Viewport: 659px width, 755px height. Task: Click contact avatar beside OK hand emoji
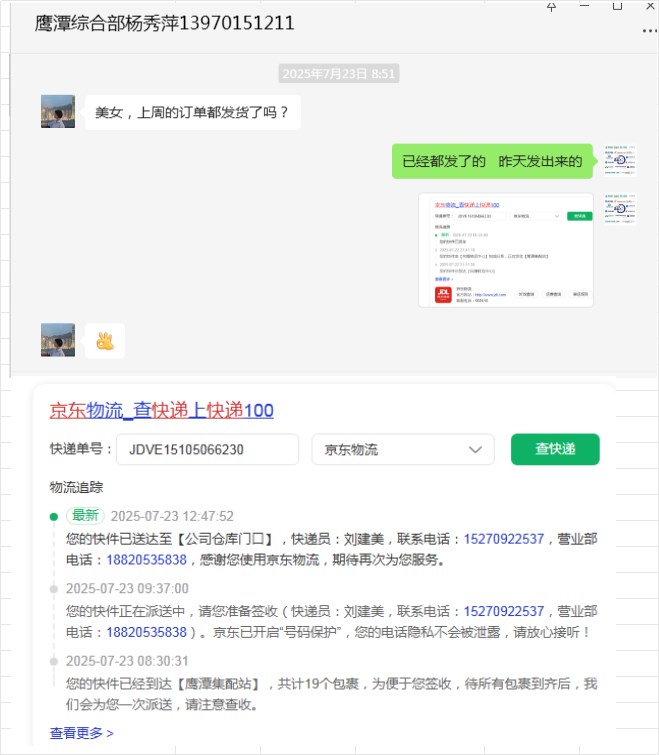click(58, 340)
